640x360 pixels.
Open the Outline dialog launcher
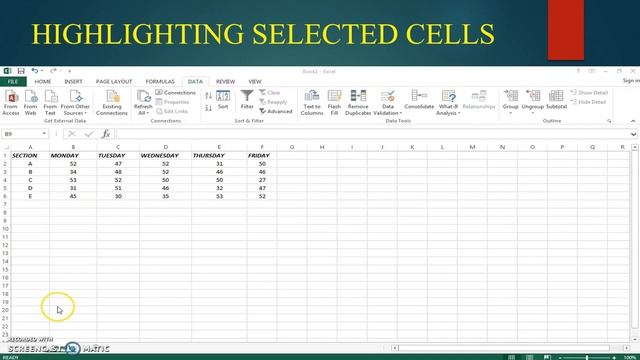pyautogui.click(x=609, y=121)
